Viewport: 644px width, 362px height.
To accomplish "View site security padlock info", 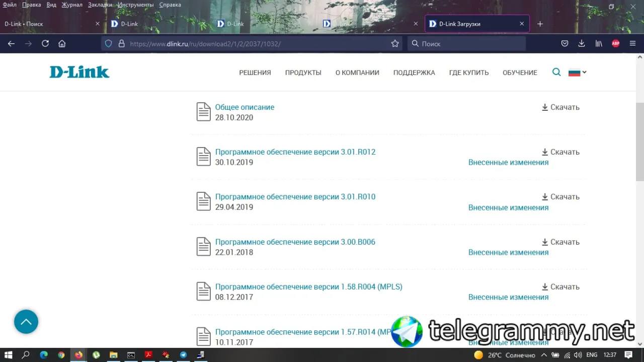I will click(x=121, y=44).
